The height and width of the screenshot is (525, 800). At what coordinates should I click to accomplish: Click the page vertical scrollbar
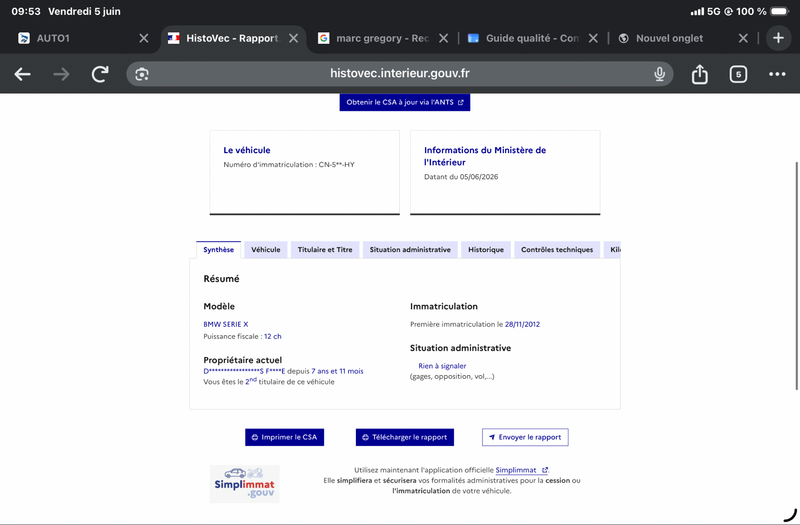pyautogui.click(x=796, y=276)
